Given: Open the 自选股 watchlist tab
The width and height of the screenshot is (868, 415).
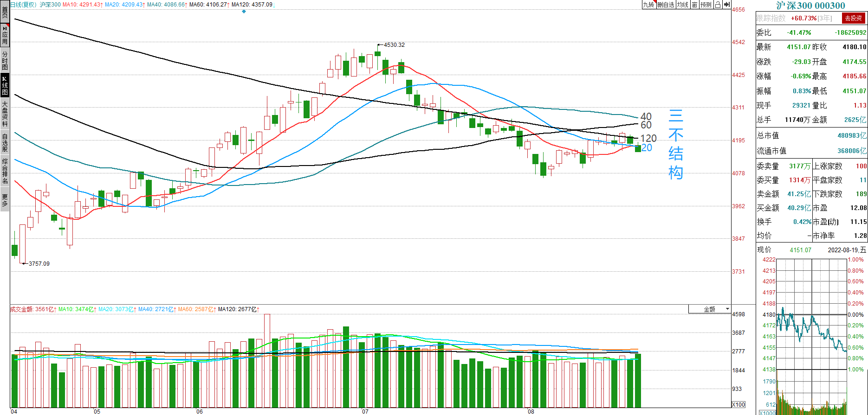Looking at the screenshot, I should point(5,143).
